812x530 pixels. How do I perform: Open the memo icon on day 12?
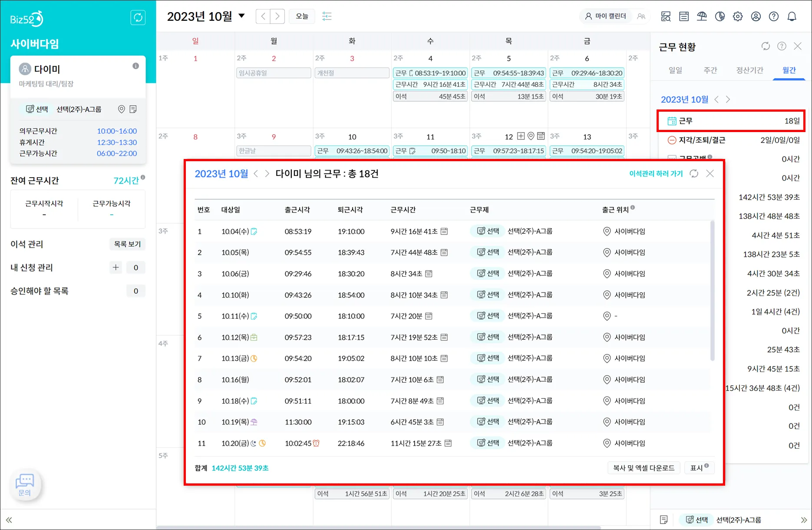pos(541,136)
